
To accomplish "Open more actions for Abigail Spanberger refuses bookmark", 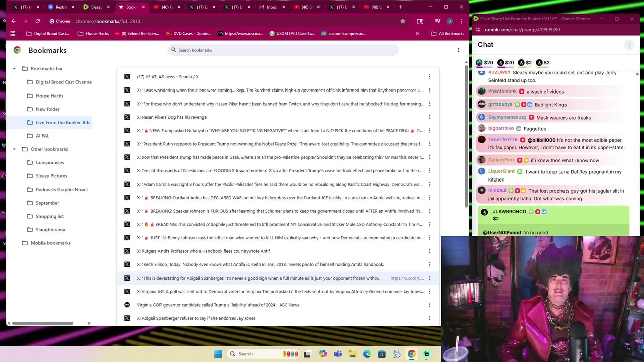I will tap(429, 318).
